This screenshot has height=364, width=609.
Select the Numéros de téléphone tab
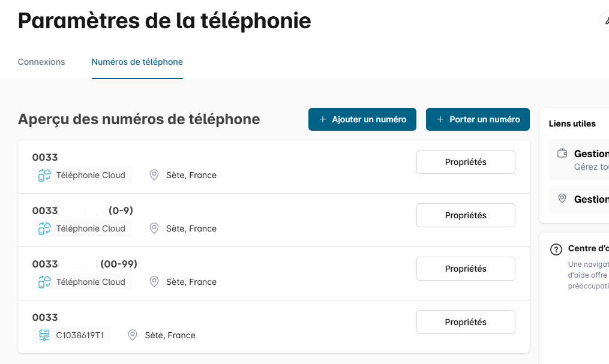pyautogui.click(x=137, y=62)
